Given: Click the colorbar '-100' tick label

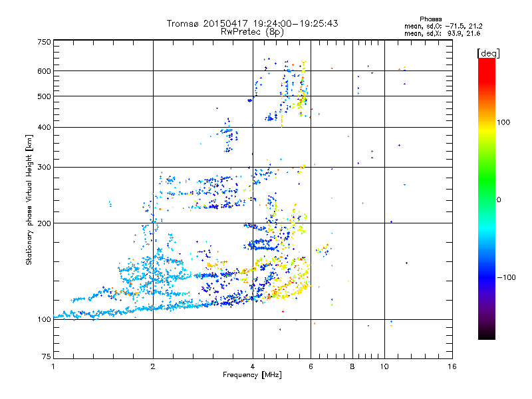Looking at the screenshot, I should pyautogui.click(x=506, y=277).
